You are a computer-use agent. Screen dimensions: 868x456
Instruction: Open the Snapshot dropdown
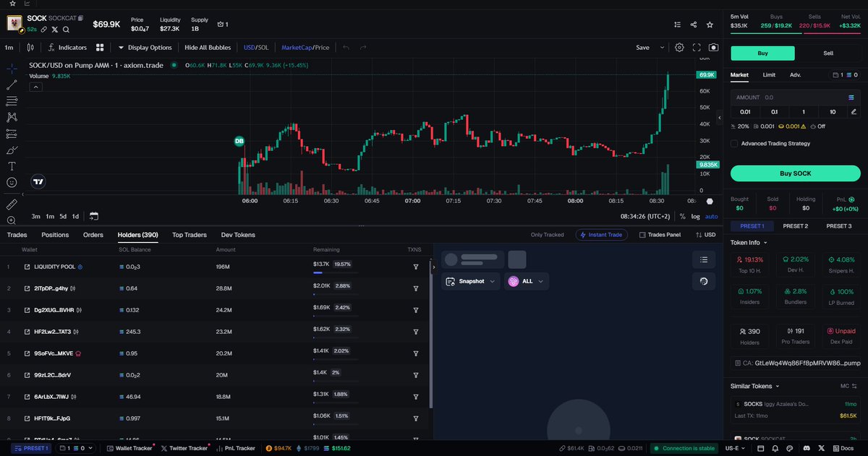(x=471, y=281)
